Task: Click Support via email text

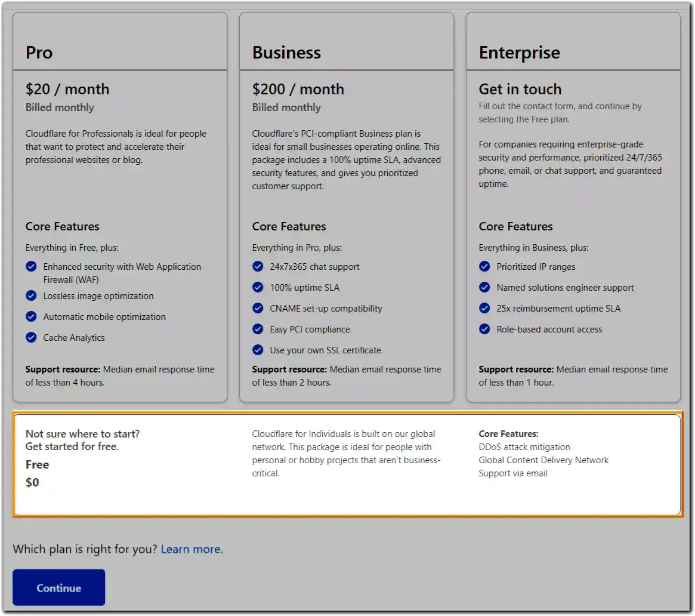Action: tap(513, 473)
